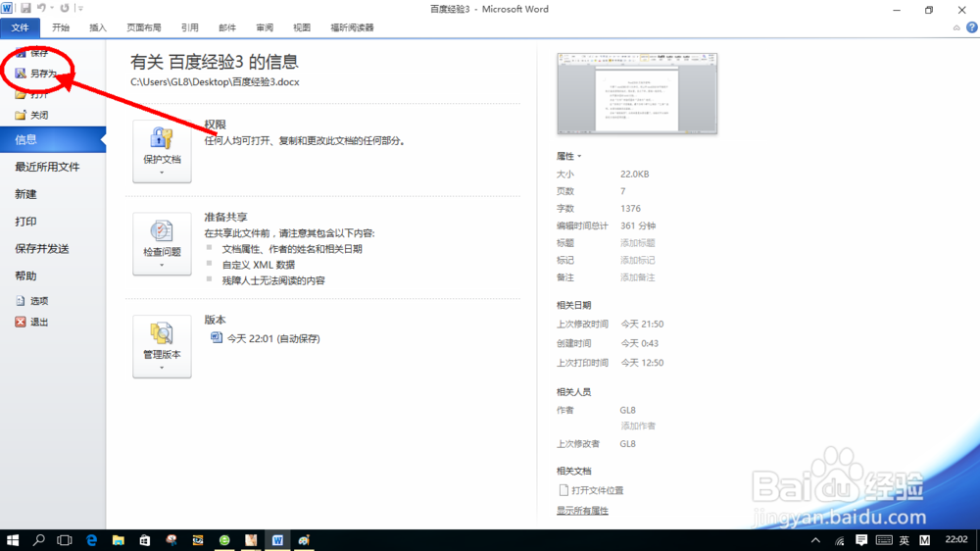980x551 pixels.
Task: Open the Store icon in the taskbar
Action: click(144, 540)
